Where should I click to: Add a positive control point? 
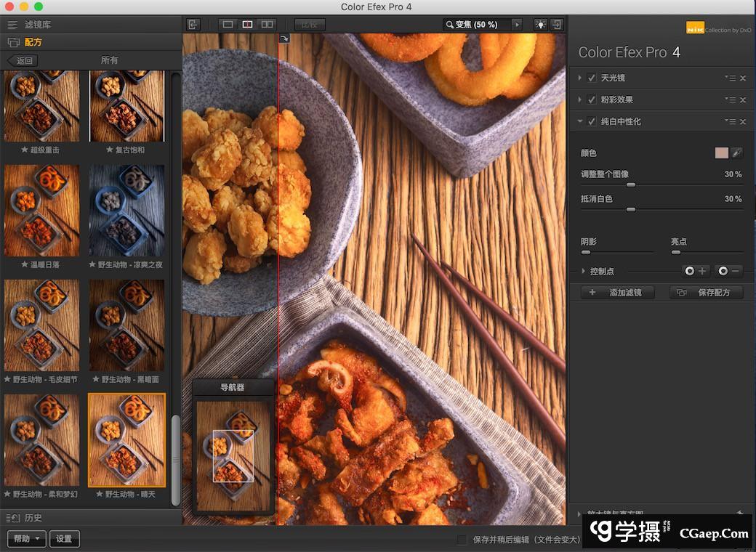tap(696, 271)
